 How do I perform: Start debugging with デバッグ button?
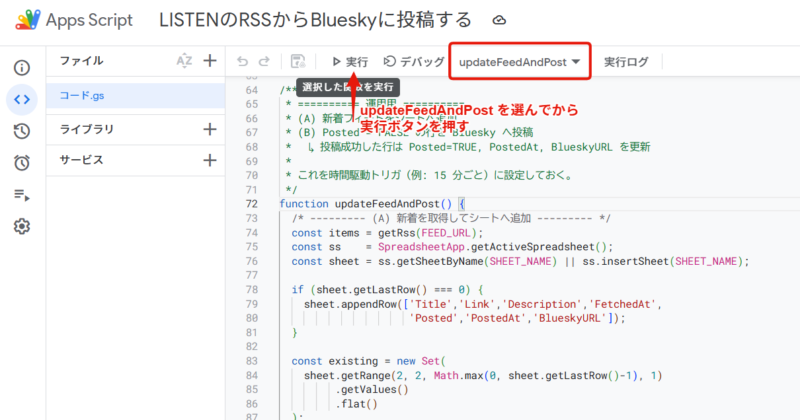pyautogui.click(x=414, y=62)
